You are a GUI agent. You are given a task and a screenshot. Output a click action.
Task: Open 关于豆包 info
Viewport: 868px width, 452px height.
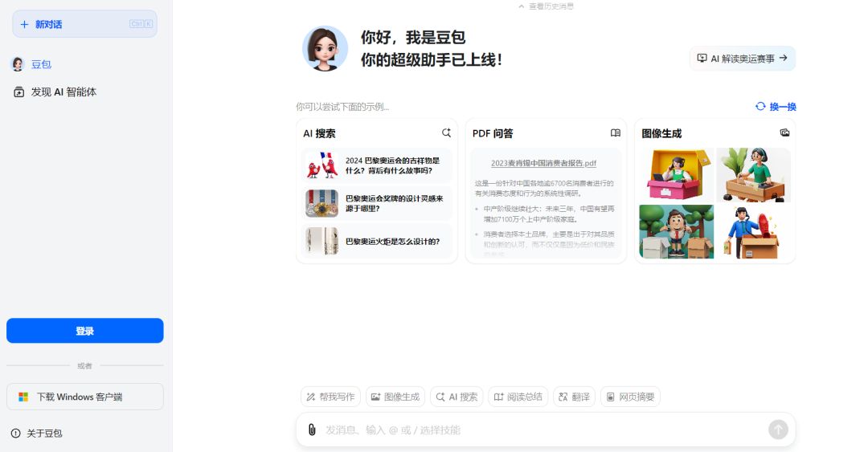coord(44,434)
